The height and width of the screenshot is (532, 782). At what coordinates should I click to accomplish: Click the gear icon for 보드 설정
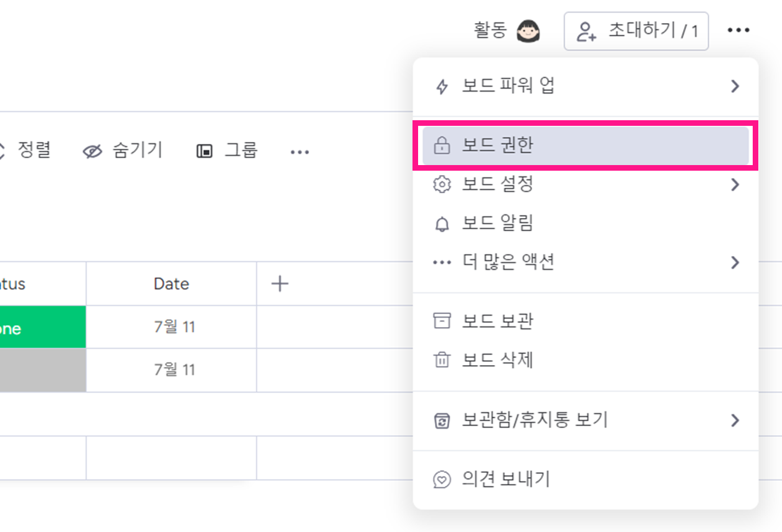point(442,185)
